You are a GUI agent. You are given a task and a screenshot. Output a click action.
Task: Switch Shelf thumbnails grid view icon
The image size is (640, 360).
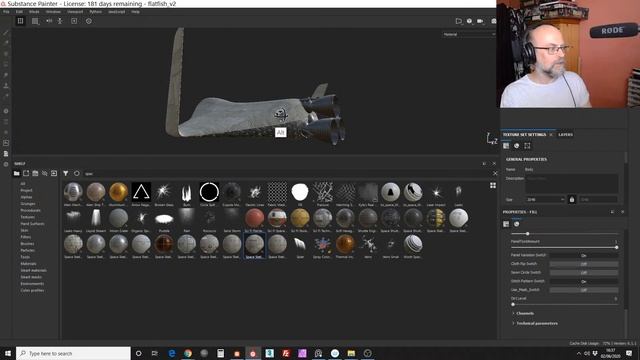point(493,185)
